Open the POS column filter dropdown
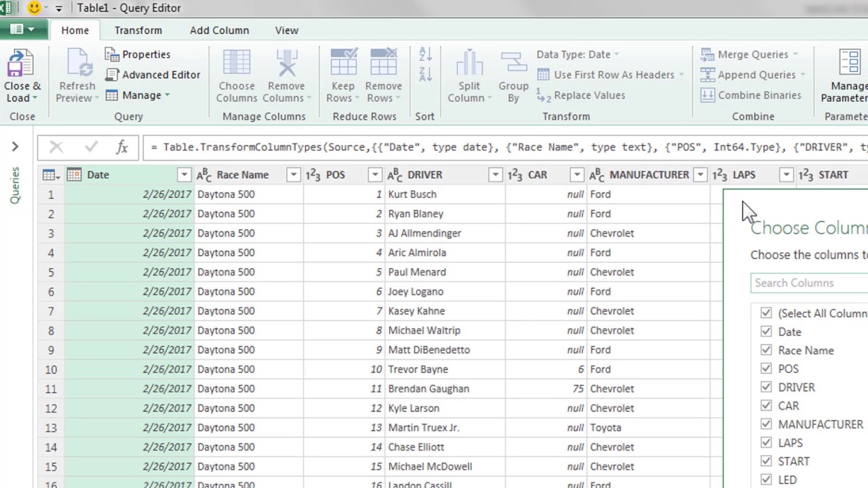This screenshot has height=488, width=868. point(374,175)
